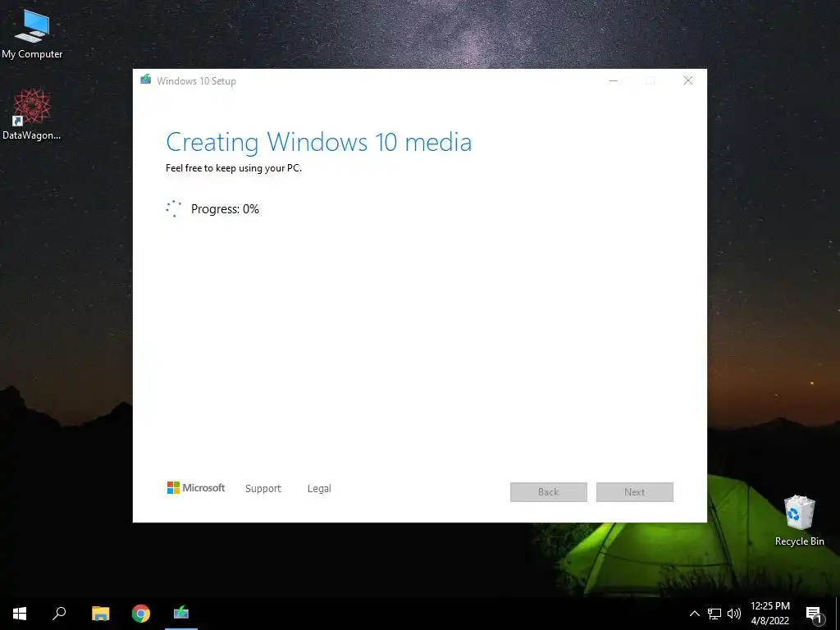Image resolution: width=840 pixels, height=630 pixels.
Task: Click the Show Desktop sliver in the taskbar
Action: click(x=838, y=614)
